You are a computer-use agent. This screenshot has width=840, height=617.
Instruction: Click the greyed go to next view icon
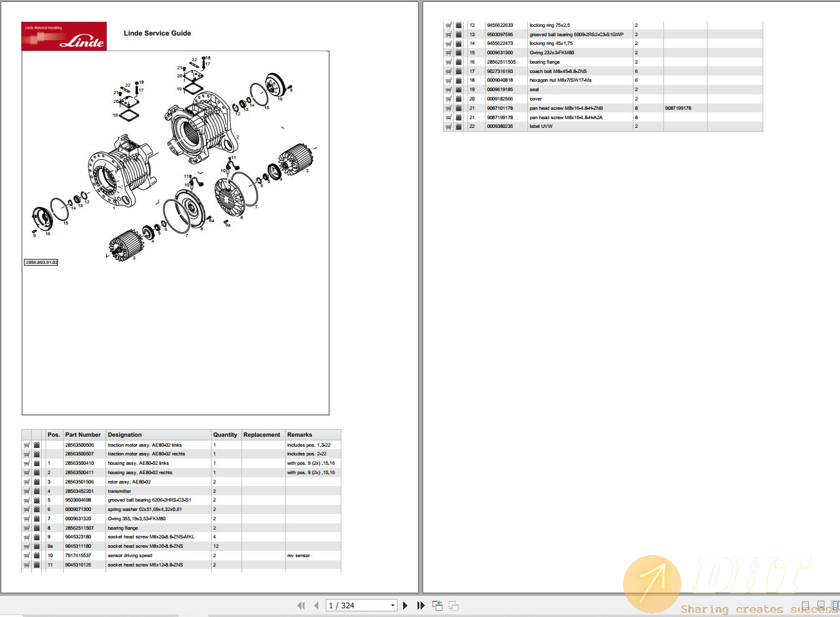tap(454, 605)
